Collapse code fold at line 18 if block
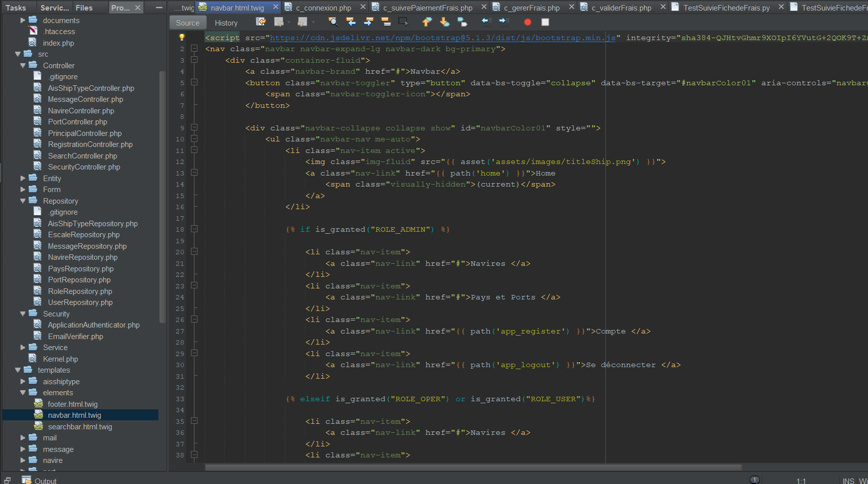 click(x=194, y=229)
